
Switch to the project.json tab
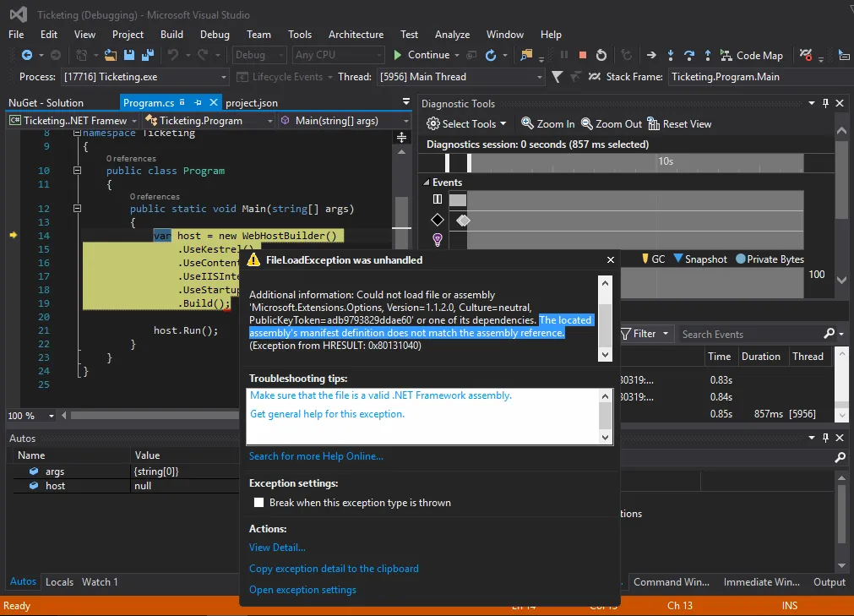point(252,103)
